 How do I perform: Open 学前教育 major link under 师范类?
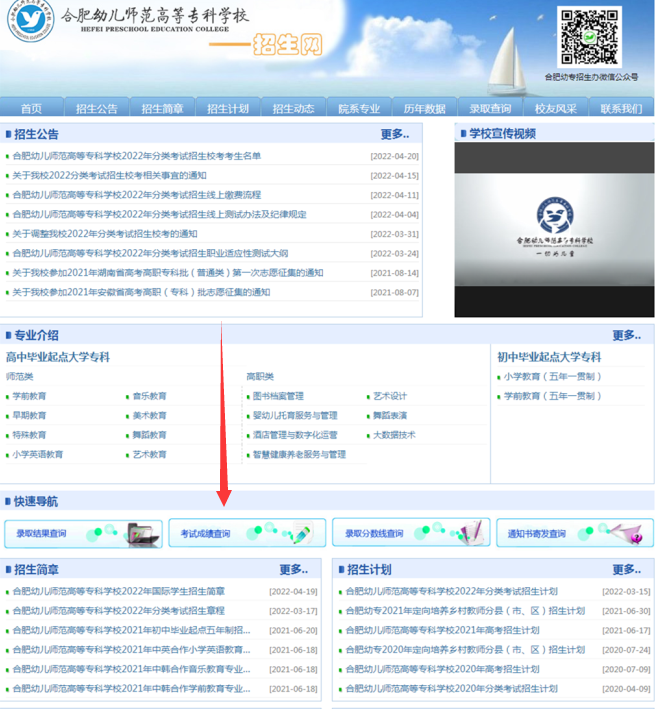29,396
